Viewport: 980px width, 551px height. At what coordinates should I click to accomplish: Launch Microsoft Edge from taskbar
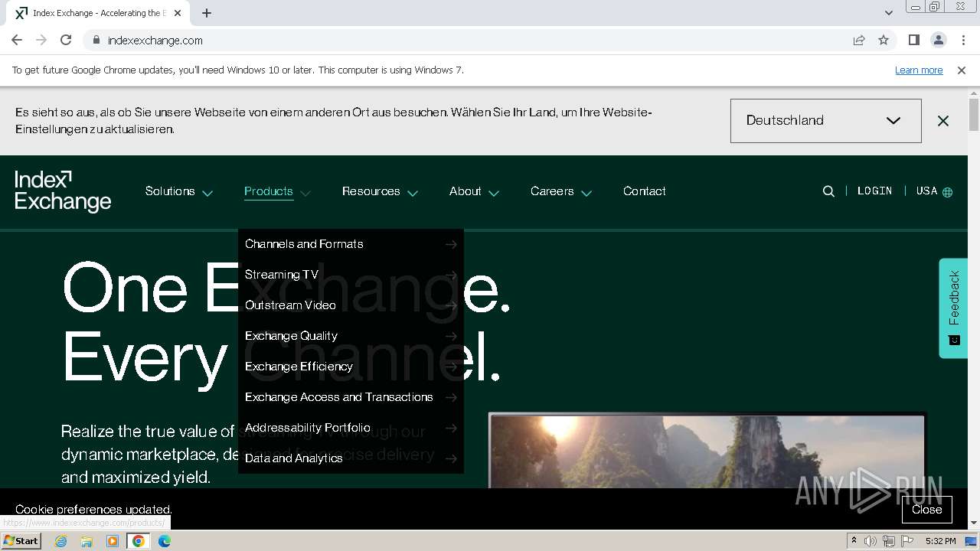(x=165, y=541)
